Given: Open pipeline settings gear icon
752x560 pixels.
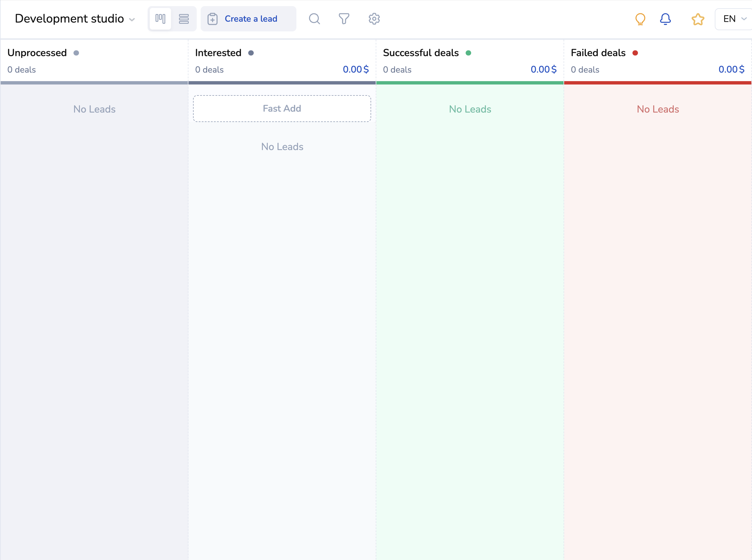Looking at the screenshot, I should pyautogui.click(x=374, y=19).
